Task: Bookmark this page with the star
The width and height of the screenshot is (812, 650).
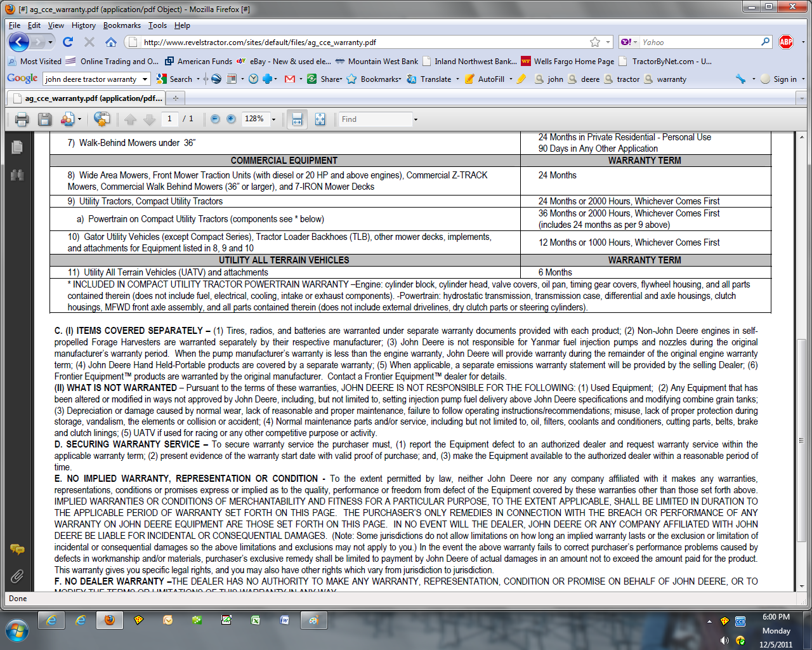Action: point(594,42)
